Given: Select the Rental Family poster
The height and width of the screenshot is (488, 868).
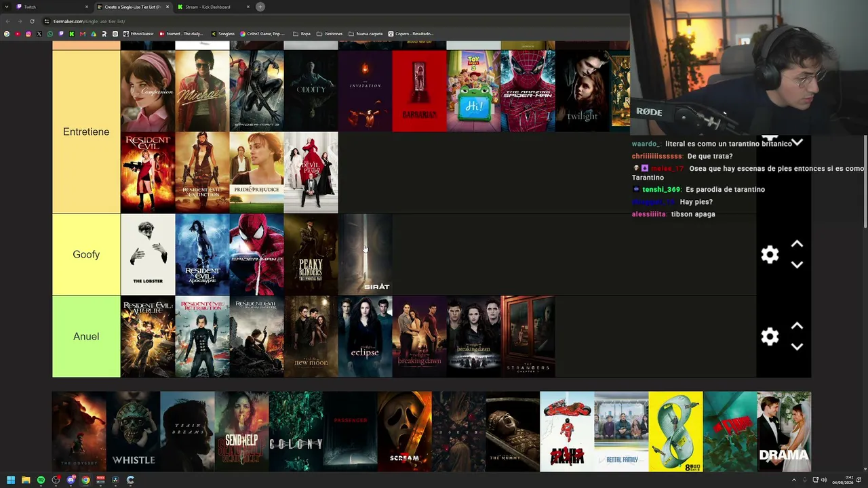Looking at the screenshot, I should click(x=621, y=432).
